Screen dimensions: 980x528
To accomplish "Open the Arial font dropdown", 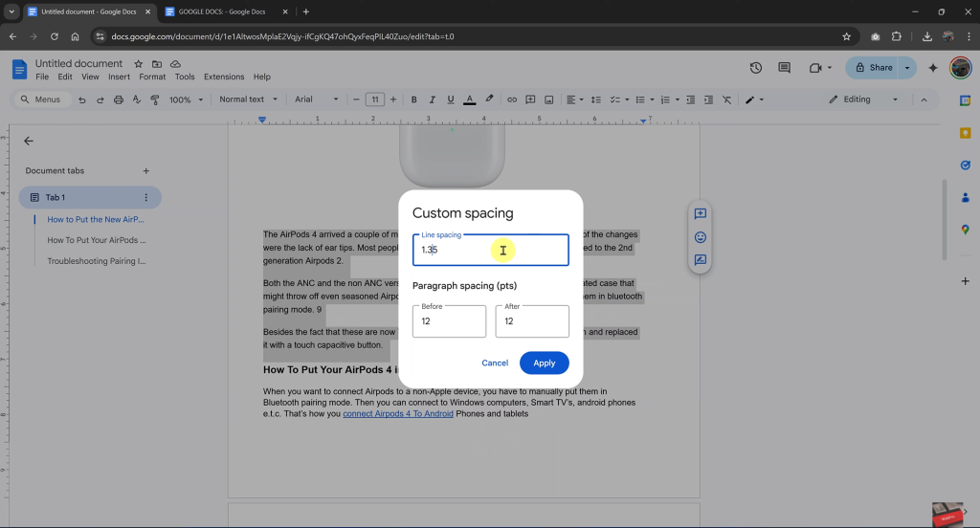I will tap(316, 99).
